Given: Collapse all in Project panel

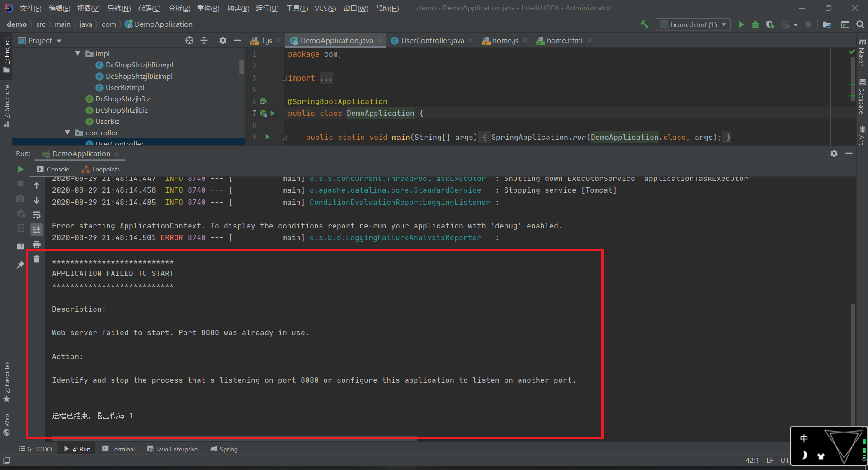Looking at the screenshot, I should pos(204,40).
